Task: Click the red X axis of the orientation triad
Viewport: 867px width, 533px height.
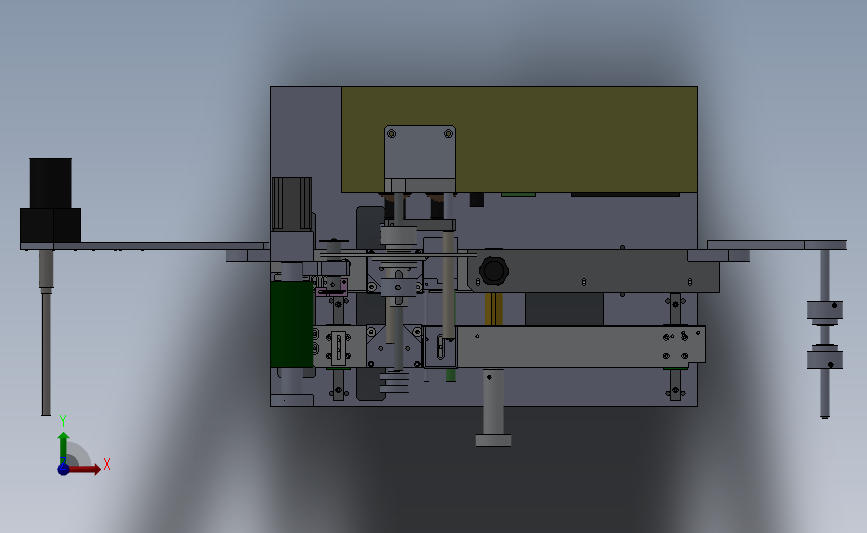Action: click(84, 469)
